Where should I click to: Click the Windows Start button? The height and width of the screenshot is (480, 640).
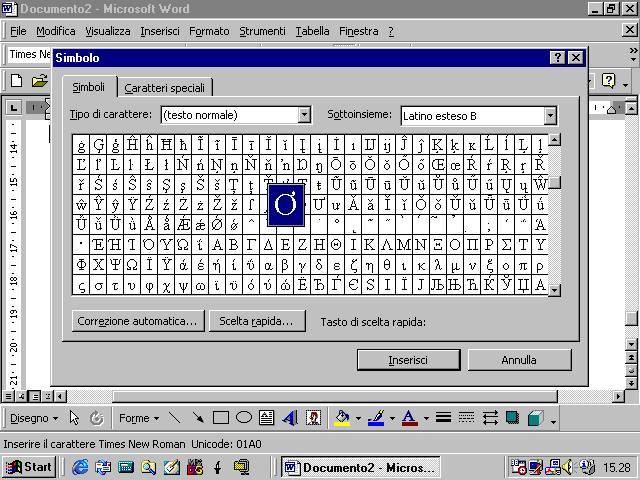29,467
